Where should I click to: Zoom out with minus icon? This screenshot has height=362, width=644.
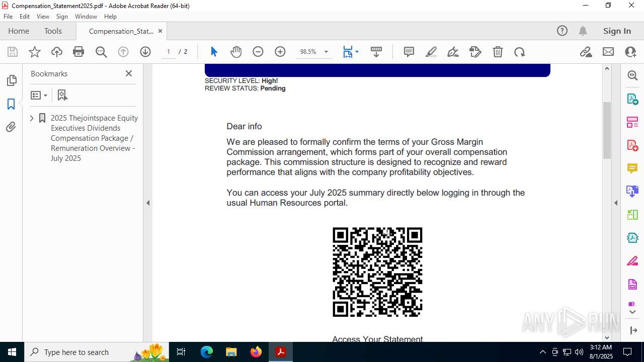pyautogui.click(x=258, y=52)
